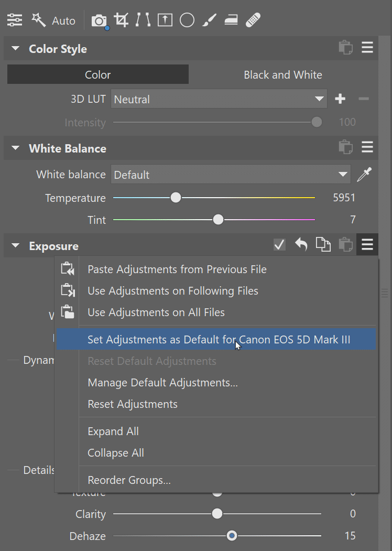Screen dimensions: 392x551
Task: Select the Straighten Lines tool
Action: [x=143, y=20]
